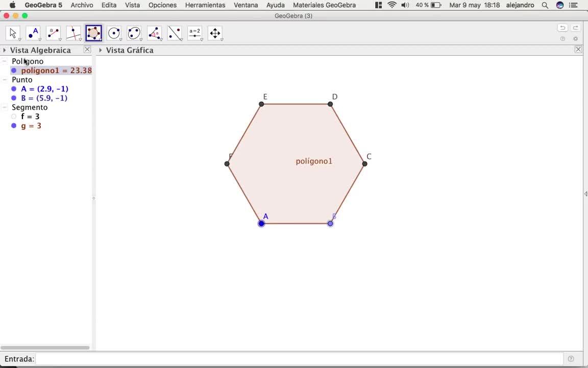Toggle visibility of segment g
This screenshot has height=368, width=588.
pos(14,125)
